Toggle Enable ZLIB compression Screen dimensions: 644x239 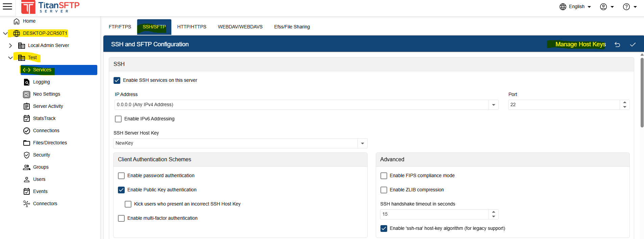[384, 190]
